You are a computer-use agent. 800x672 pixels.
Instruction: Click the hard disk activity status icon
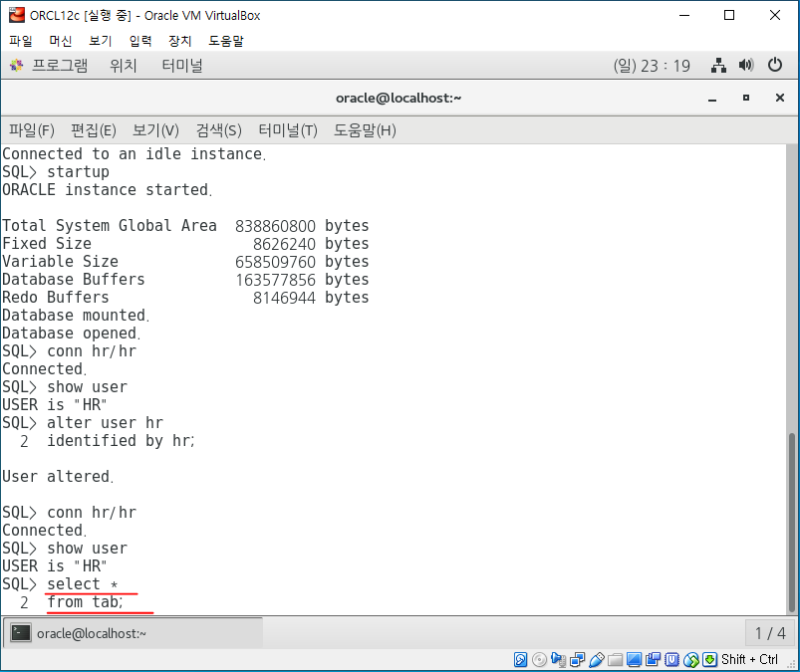point(520,660)
